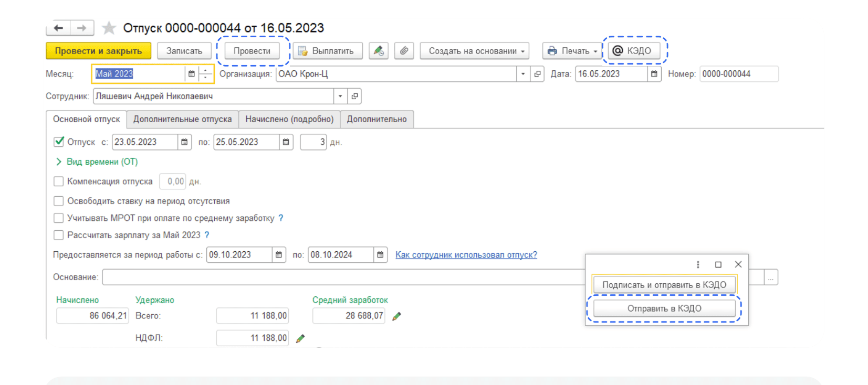Screen dimensions: 868x385
Task: Check Освободить ставку на период отсутствия
Action: pyautogui.click(x=59, y=201)
